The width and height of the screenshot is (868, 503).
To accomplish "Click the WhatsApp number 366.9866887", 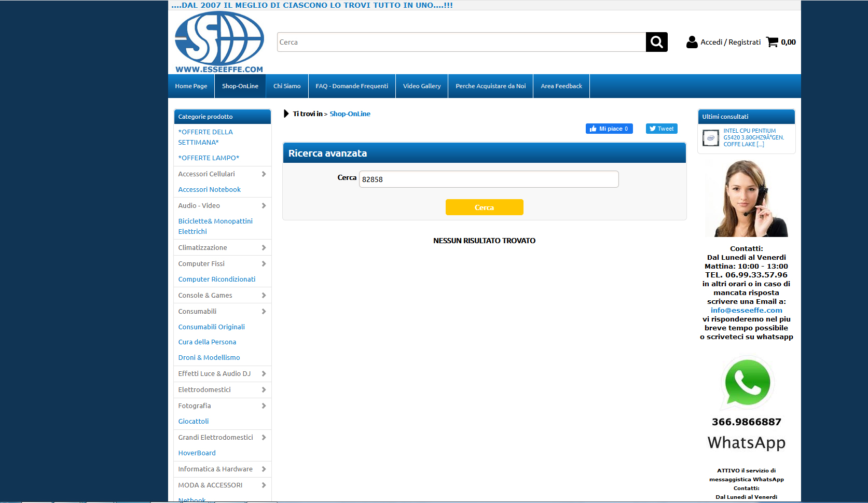I will click(x=747, y=422).
